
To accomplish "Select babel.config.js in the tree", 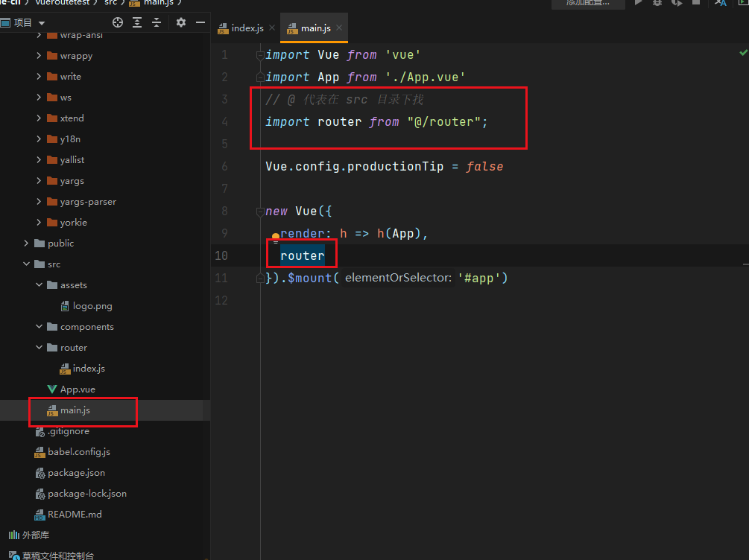I will coord(79,451).
